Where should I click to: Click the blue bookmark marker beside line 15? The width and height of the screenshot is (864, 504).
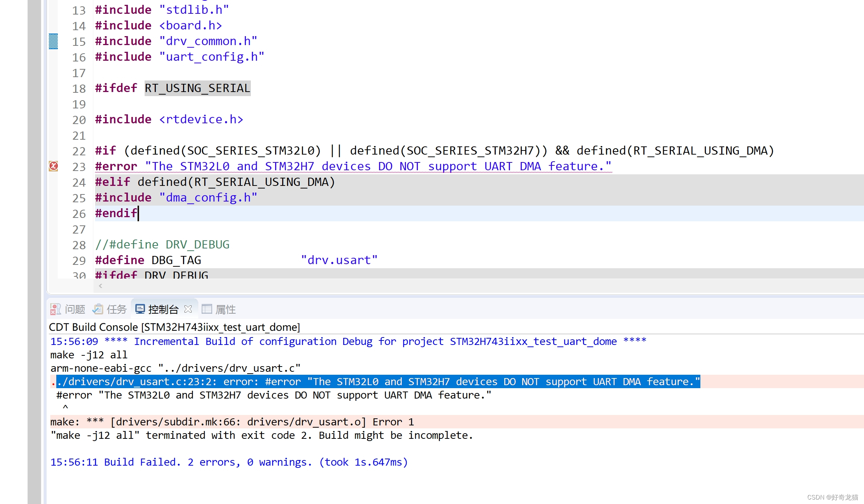(x=53, y=41)
